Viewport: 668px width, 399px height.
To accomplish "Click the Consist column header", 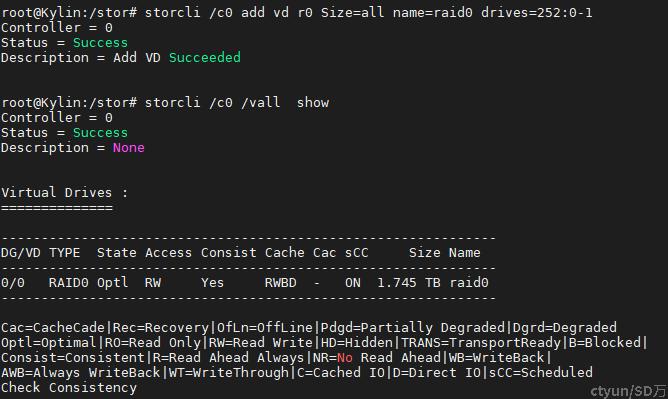I will point(229,253).
